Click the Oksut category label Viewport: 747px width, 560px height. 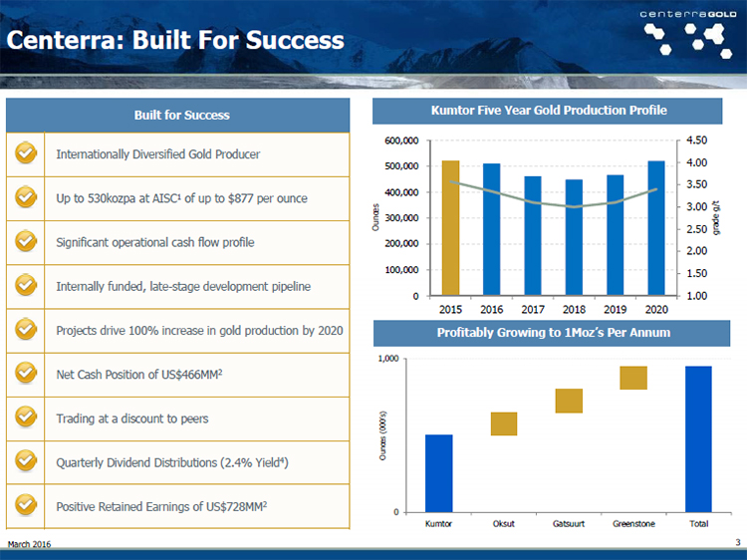pos(504,524)
